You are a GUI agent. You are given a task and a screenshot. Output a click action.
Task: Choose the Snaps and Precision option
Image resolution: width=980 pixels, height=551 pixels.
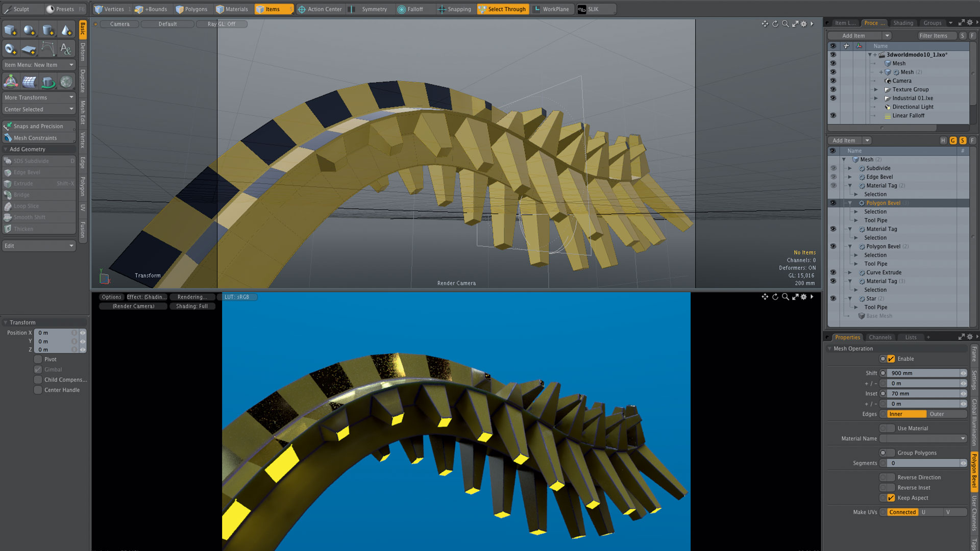pyautogui.click(x=39, y=126)
